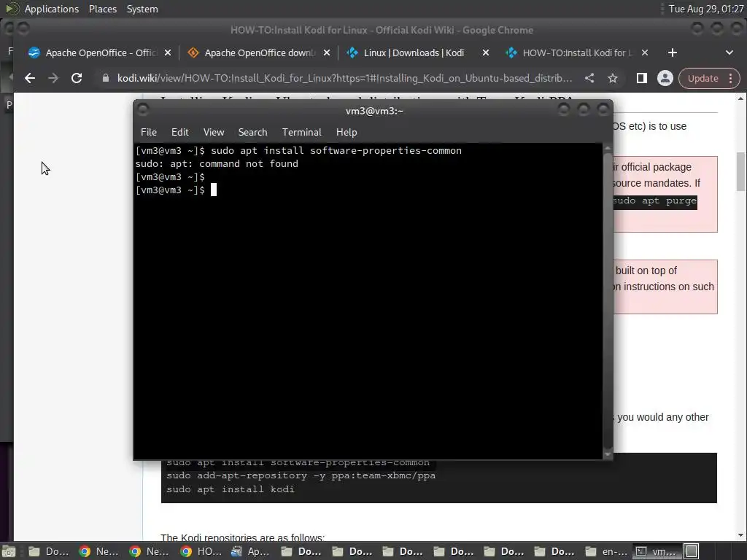Switch to HO... Chrome window in taskbar

pyautogui.click(x=201, y=551)
